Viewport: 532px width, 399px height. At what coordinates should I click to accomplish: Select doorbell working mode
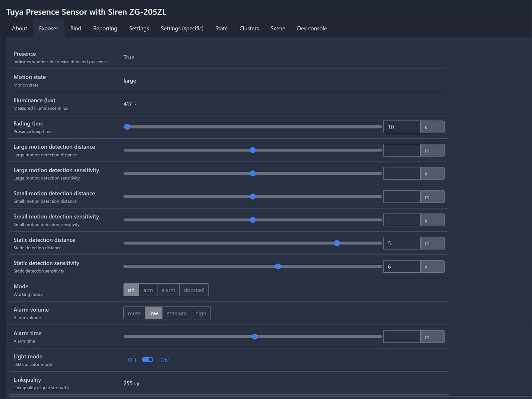(x=194, y=290)
